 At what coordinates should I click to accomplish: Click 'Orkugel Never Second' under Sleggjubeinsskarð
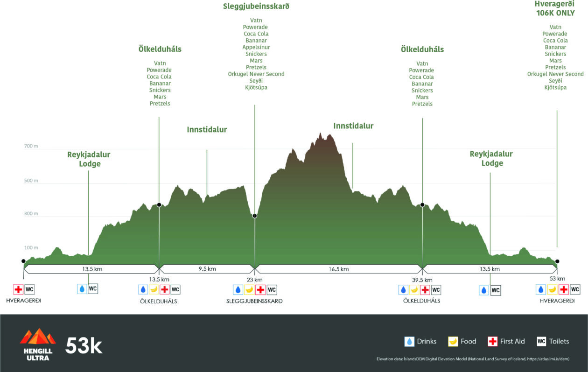[x=256, y=74]
